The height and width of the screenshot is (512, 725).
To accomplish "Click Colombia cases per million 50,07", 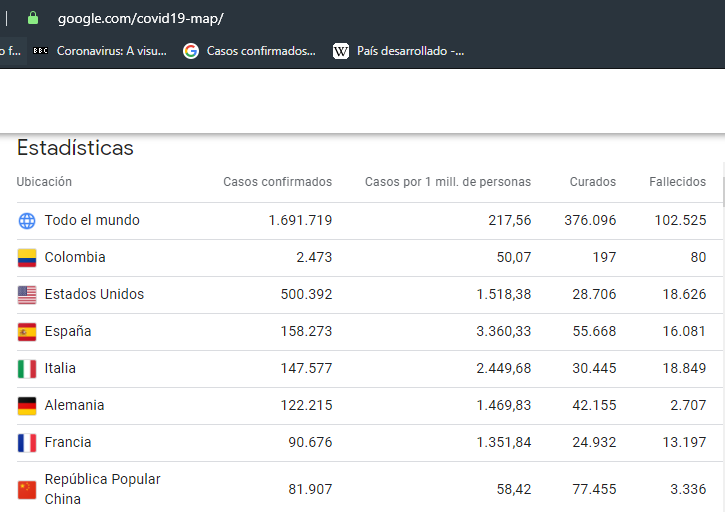I will [x=514, y=257].
